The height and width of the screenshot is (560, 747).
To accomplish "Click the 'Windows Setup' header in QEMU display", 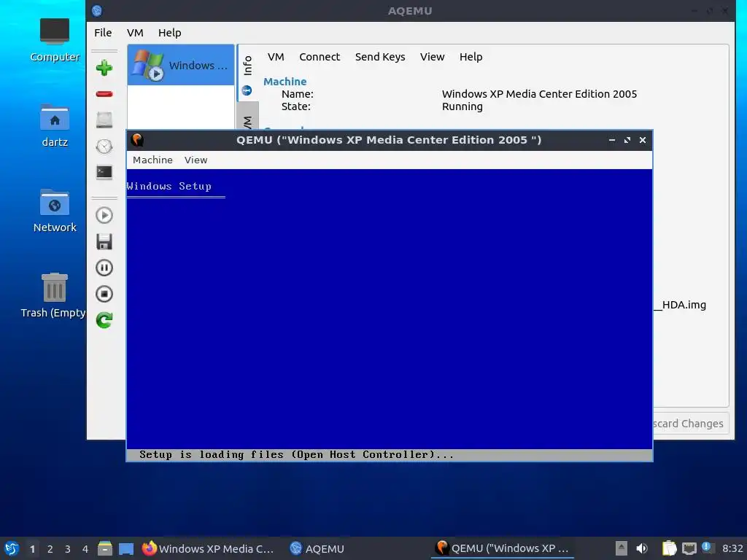I will (169, 186).
